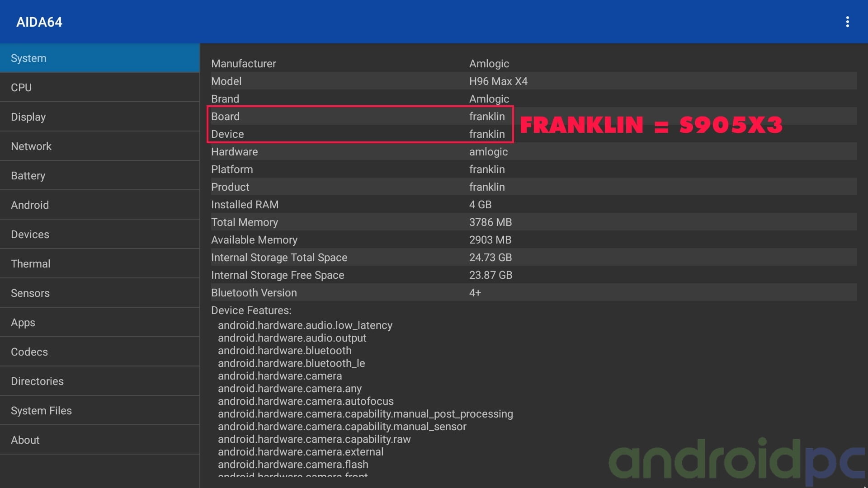Click android.hardware.bluetooth_le feature
This screenshot has width=868, height=488.
pyautogui.click(x=292, y=363)
